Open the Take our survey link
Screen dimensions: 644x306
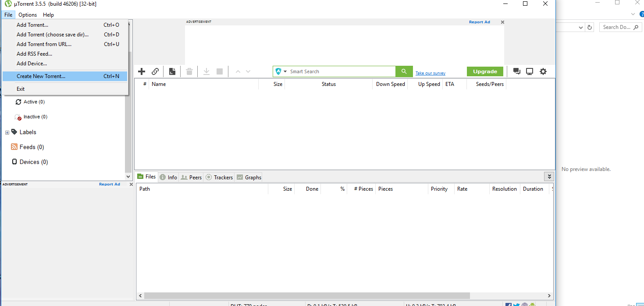(430, 73)
